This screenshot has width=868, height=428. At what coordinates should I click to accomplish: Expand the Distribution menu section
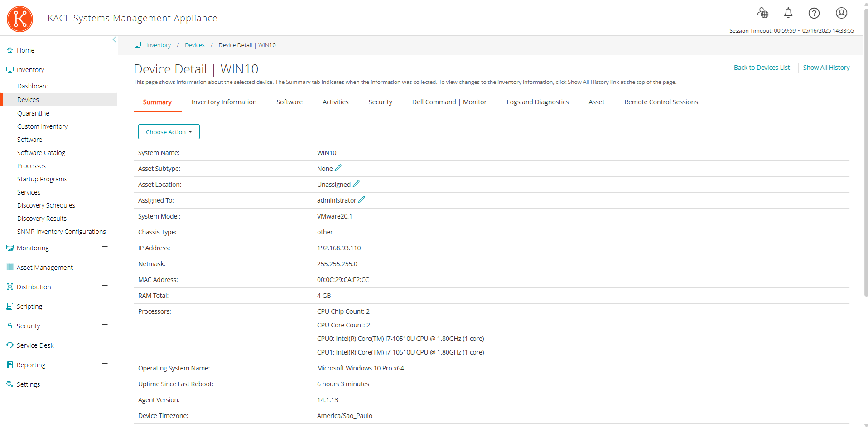coord(105,286)
